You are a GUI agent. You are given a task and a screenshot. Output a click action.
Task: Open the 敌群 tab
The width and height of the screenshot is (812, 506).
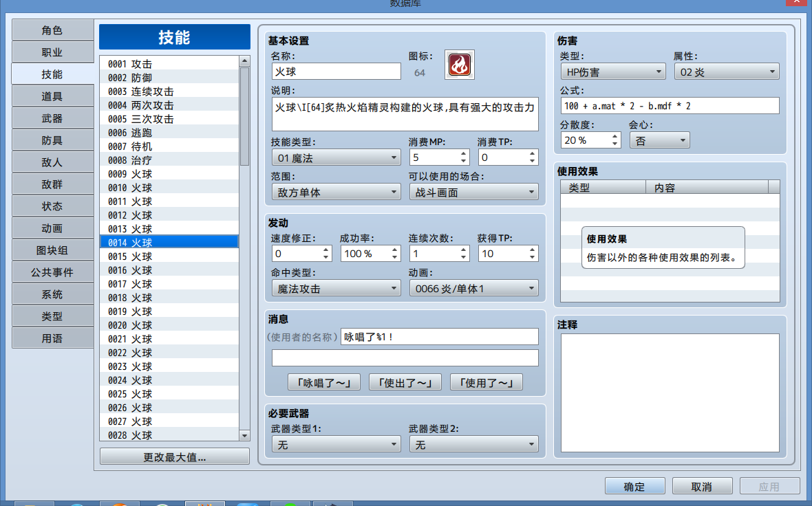(52, 184)
